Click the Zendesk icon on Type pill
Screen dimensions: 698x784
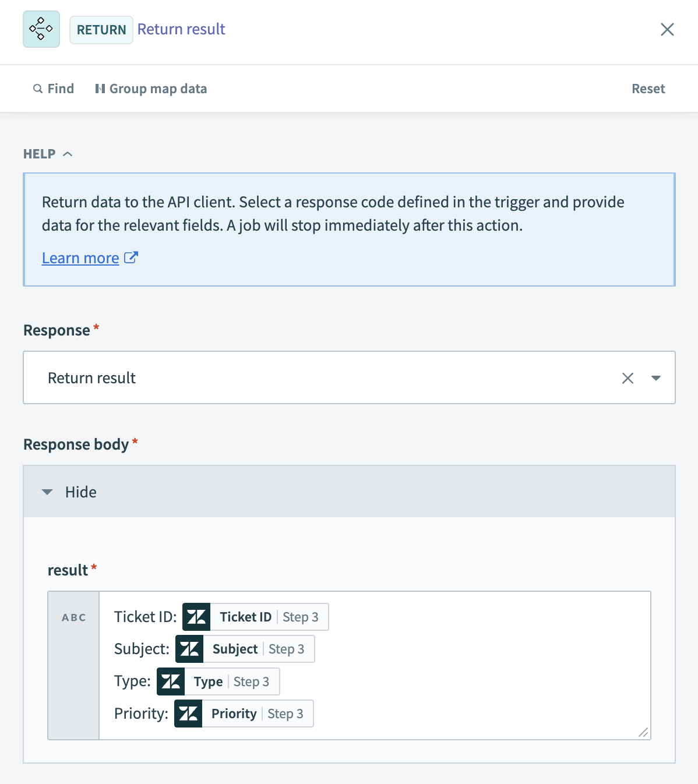point(171,681)
